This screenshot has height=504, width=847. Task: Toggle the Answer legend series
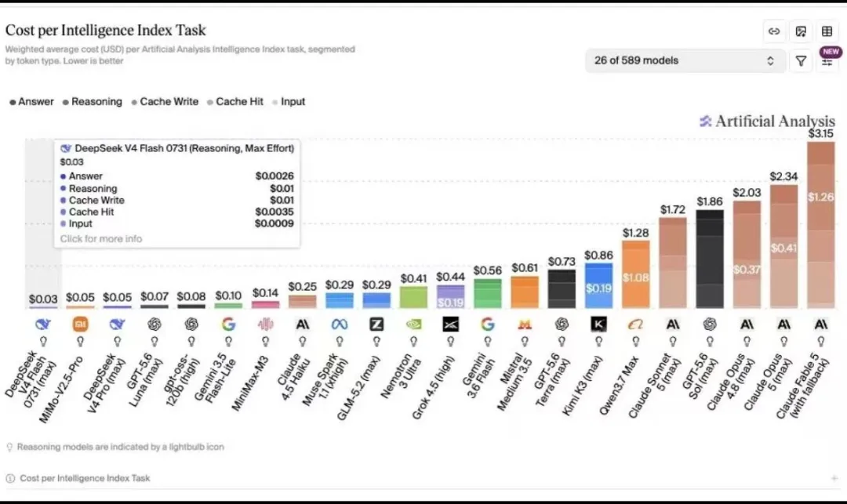(x=32, y=102)
